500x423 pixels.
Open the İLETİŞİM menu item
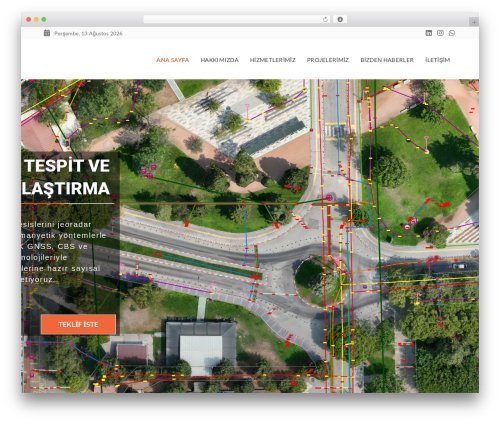tap(438, 60)
